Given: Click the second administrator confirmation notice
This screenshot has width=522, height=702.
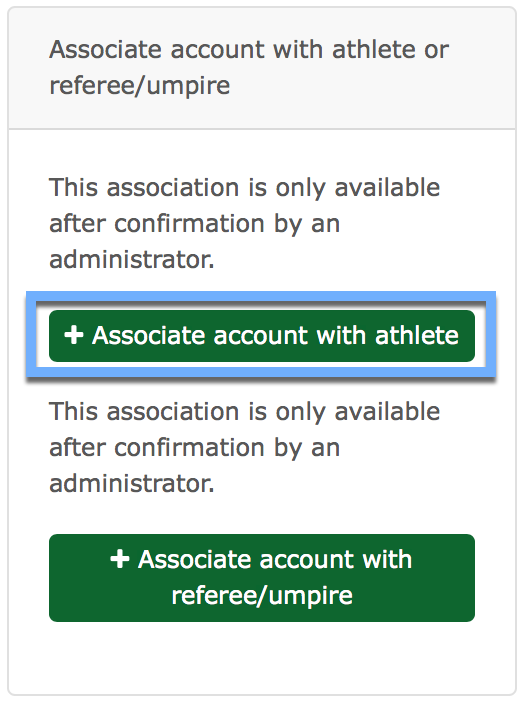Looking at the screenshot, I should (244, 447).
